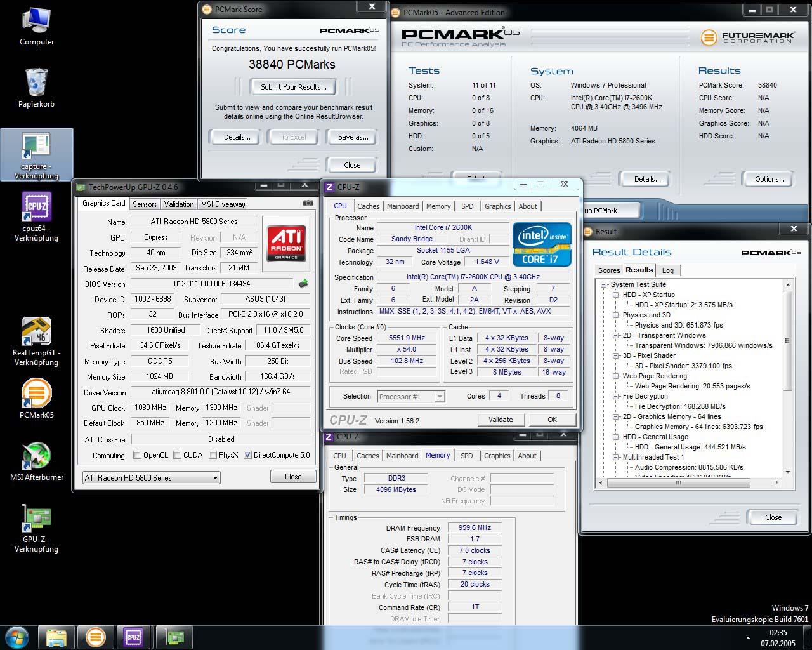Open the Validation tab in GPU-Z
This screenshot has width=812, height=650.
click(x=179, y=204)
